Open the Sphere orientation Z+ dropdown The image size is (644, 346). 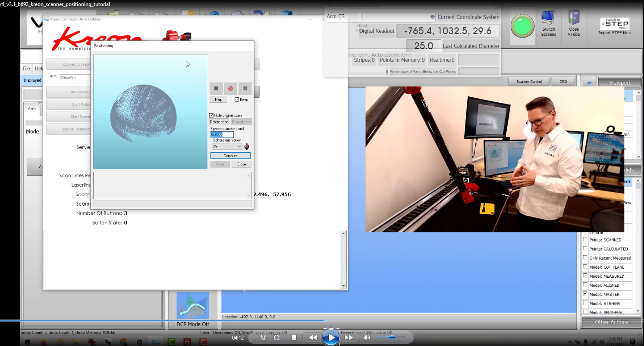click(227, 147)
